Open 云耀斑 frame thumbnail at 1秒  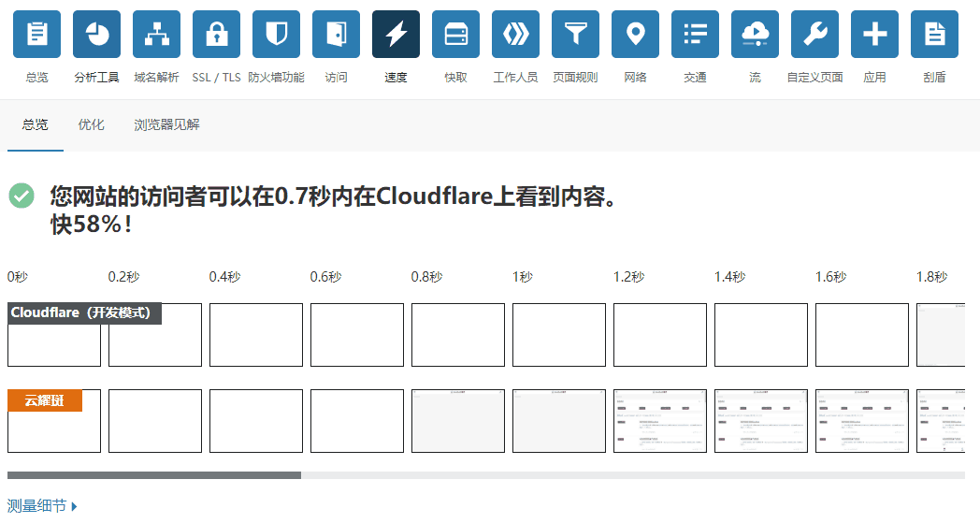click(559, 421)
